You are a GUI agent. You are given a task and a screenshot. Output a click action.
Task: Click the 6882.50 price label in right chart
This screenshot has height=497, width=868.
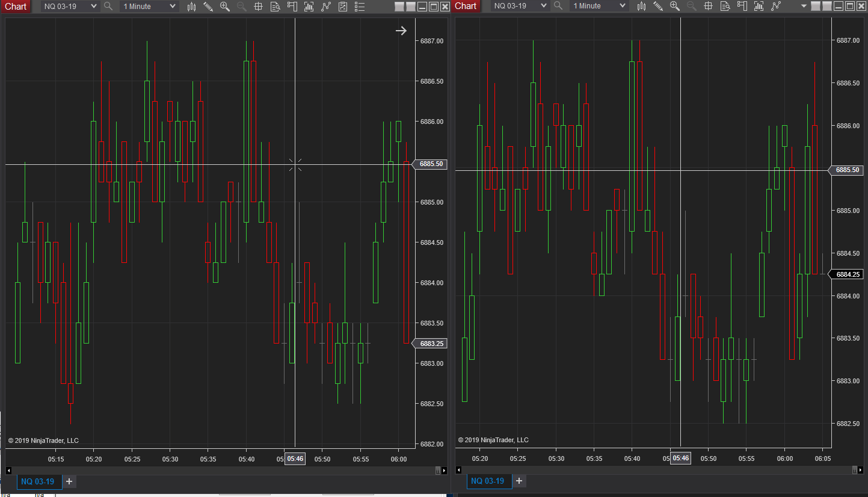(x=848, y=424)
